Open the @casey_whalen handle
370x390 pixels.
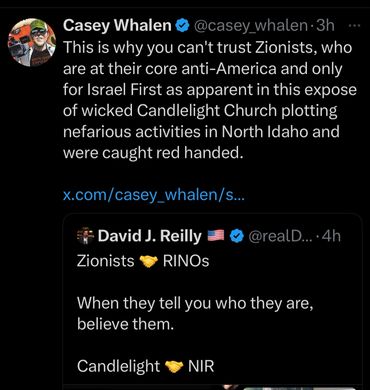click(251, 26)
